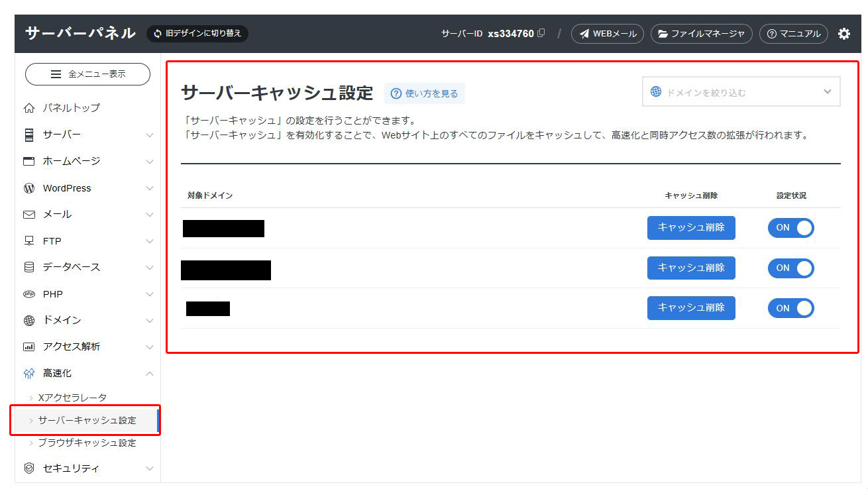
Task: Collapse the 高速化 menu chevron
Action: (149, 374)
